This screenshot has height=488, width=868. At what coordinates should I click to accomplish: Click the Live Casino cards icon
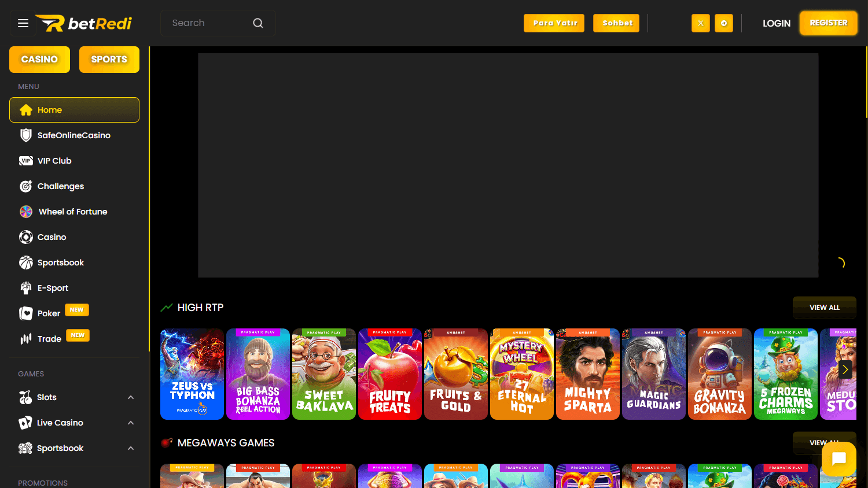25,423
